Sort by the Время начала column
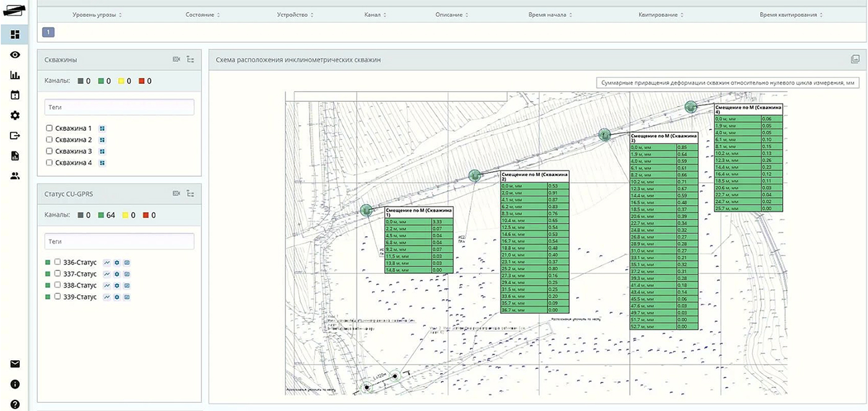This screenshot has height=411, width=868. [551, 15]
